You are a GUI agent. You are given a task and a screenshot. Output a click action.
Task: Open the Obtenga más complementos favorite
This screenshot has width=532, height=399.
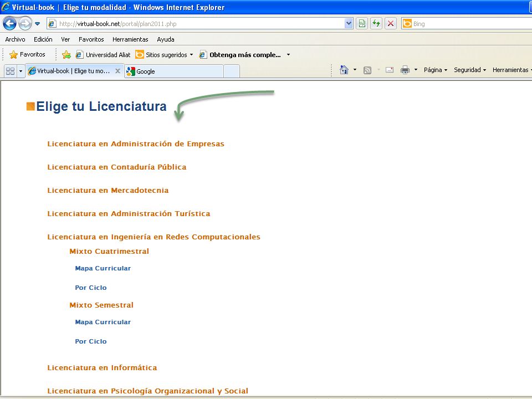pyautogui.click(x=240, y=55)
